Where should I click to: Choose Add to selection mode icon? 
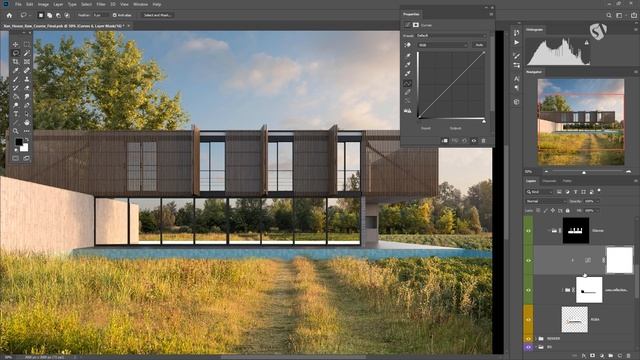tap(49, 15)
